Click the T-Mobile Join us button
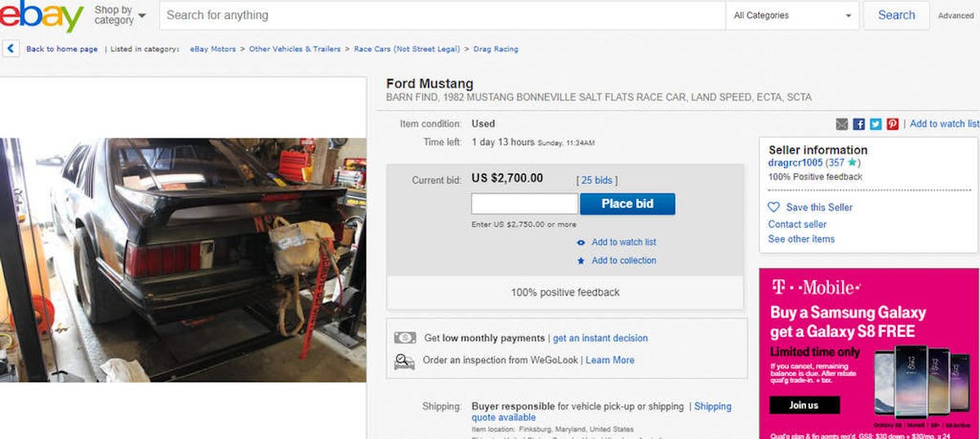980x439 pixels. (804, 405)
